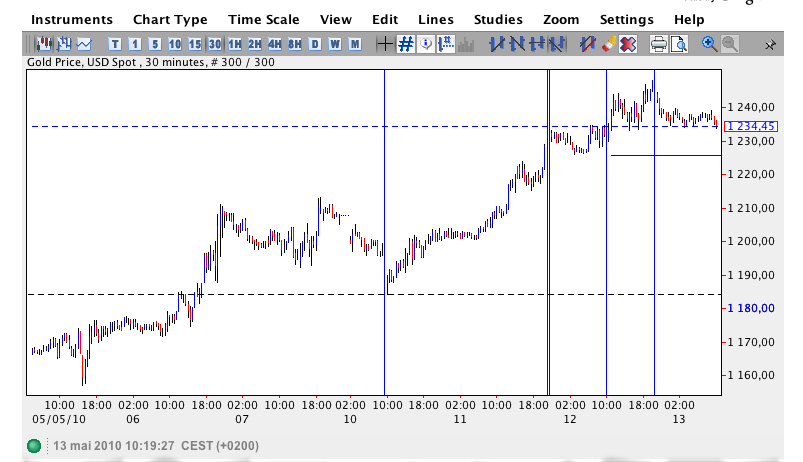Choose the Daily (D) time scale button

[x=315, y=44]
